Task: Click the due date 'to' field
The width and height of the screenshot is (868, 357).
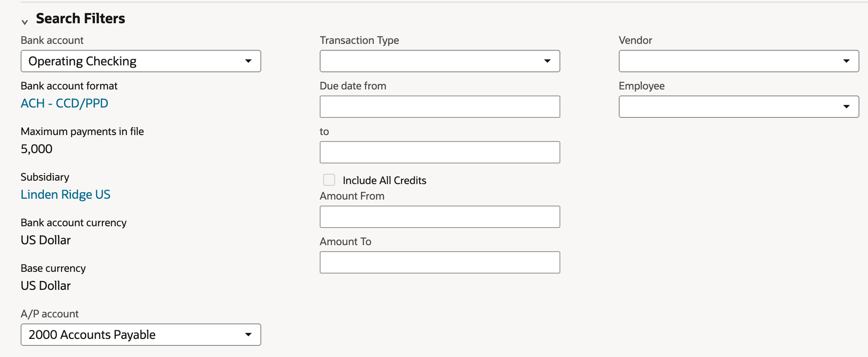Action: 440,152
